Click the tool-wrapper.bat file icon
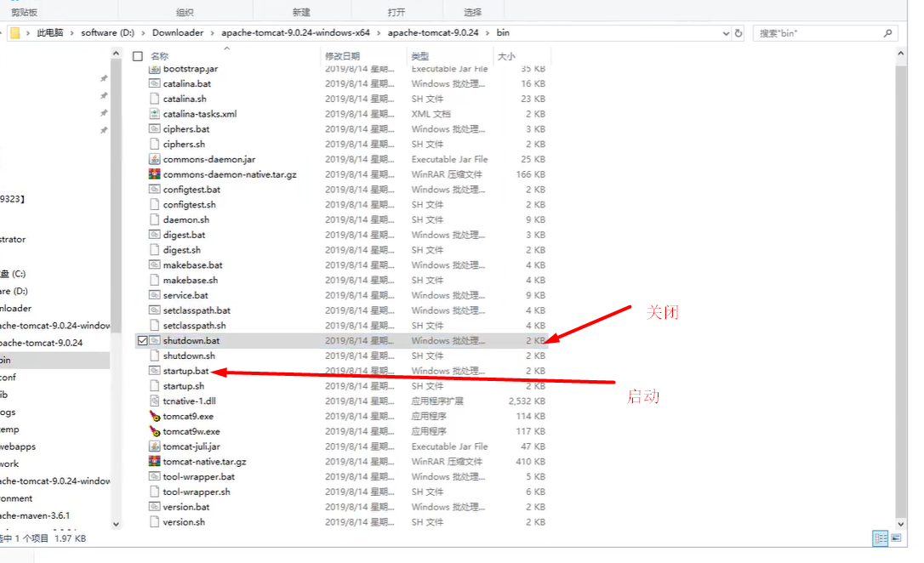Image resolution: width=924 pixels, height=563 pixels. click(154, 476)
